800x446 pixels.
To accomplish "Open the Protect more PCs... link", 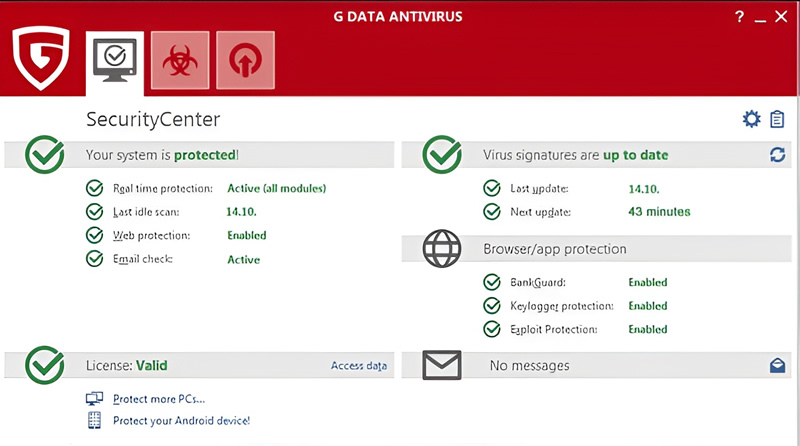I will [x=159, y=399].
